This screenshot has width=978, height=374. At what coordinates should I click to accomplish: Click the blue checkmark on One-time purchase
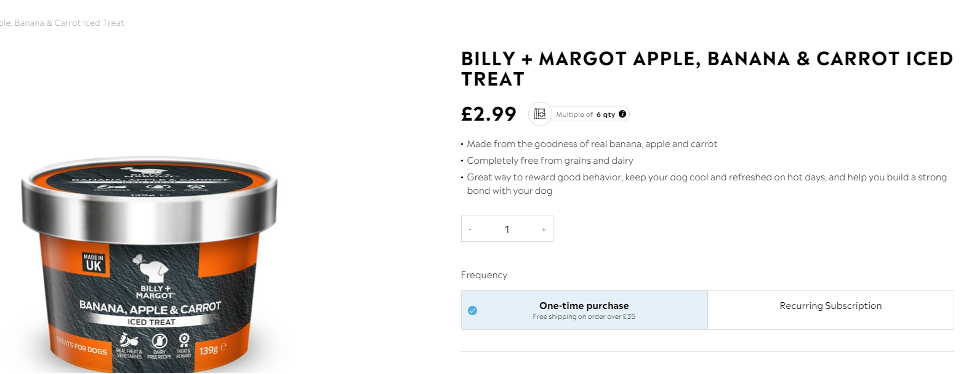coord(473,310)
